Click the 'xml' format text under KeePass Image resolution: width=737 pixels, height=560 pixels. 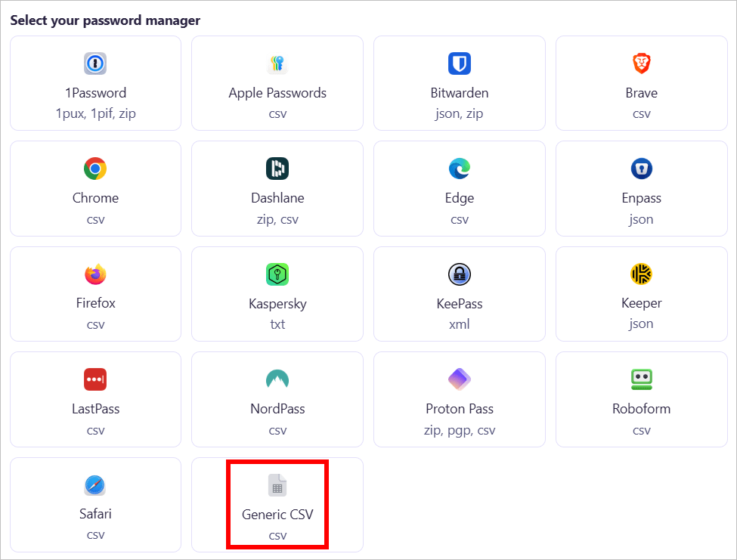[460, 324]
